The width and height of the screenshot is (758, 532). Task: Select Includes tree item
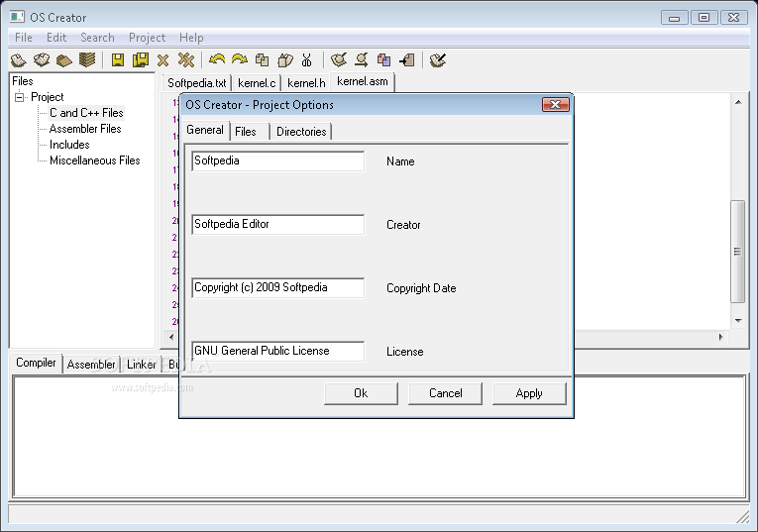tap(69, 145)
